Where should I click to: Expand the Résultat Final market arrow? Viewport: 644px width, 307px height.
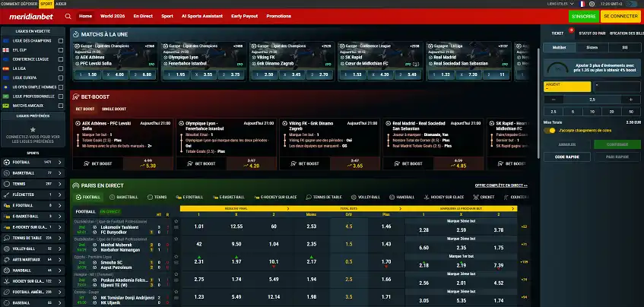[287, 208]
